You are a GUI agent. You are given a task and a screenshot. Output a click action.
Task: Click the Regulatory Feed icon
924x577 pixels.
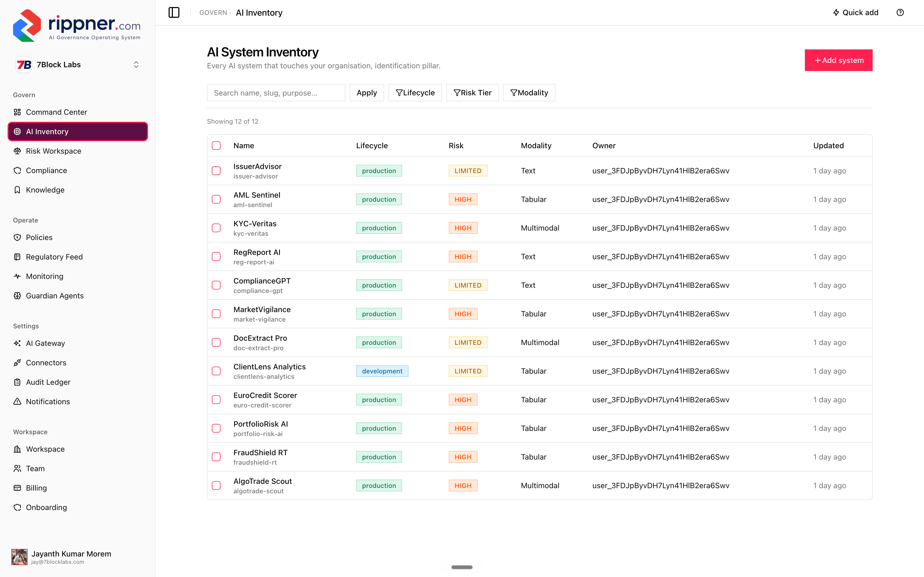pos(17,257)
